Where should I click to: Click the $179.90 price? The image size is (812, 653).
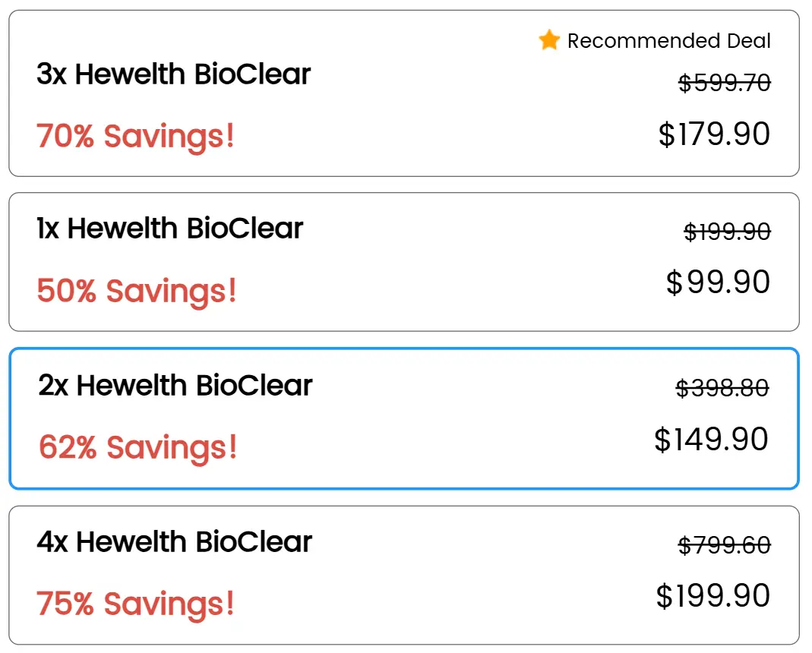click(x=714, y=134)
